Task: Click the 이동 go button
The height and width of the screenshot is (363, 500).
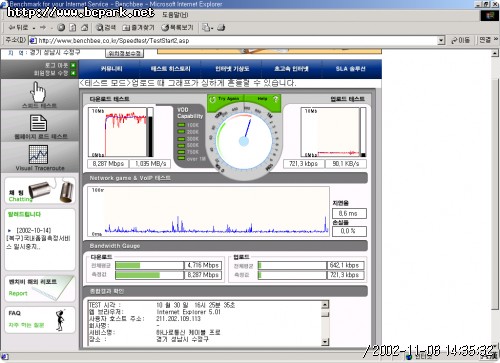Action: pos(460,40)
